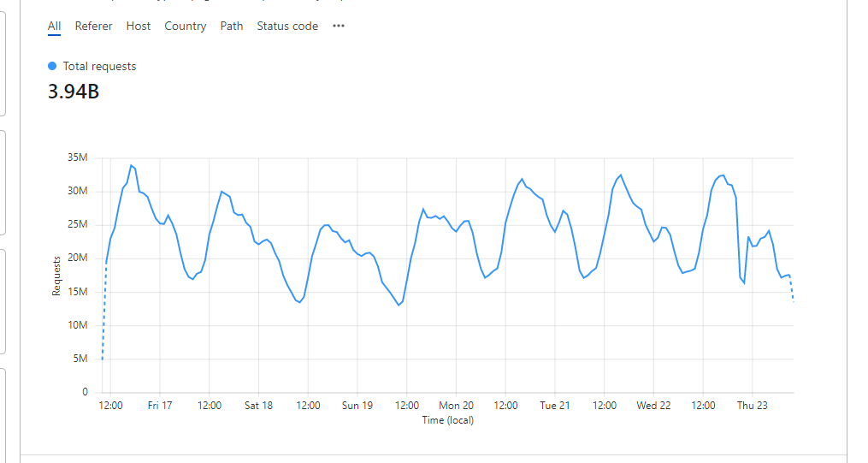868x463 pixels.
Task: Select the Sun 19 axis tick label
Action: click(x=357, y=406)
